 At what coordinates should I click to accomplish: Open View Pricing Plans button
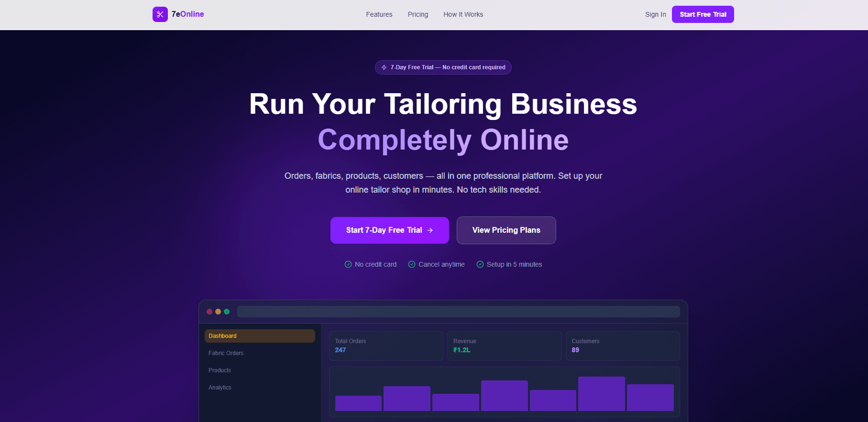[x=506, y=230]
